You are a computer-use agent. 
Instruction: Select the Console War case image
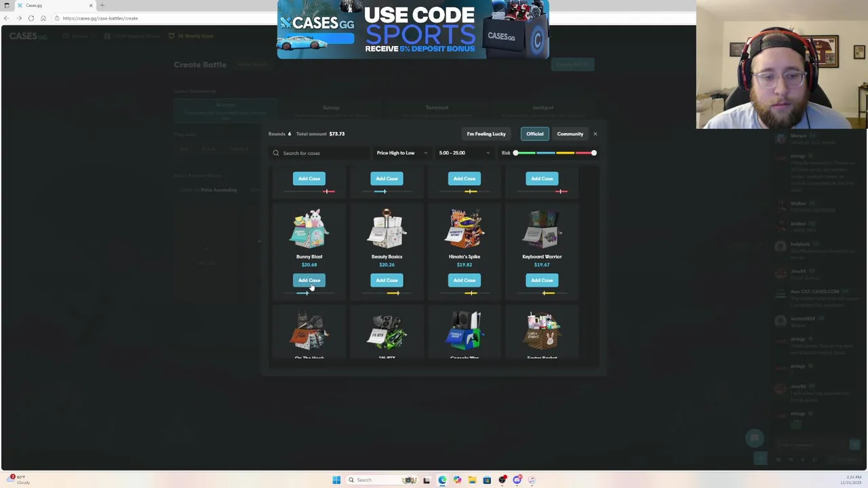pyautogui.click(x=465, y=331)
